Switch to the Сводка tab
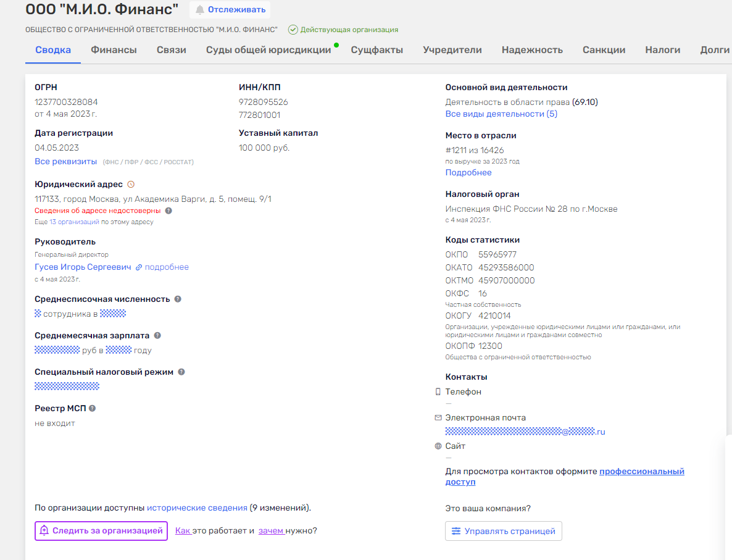This screenshot has height=560, width=732. click(53, 50)
